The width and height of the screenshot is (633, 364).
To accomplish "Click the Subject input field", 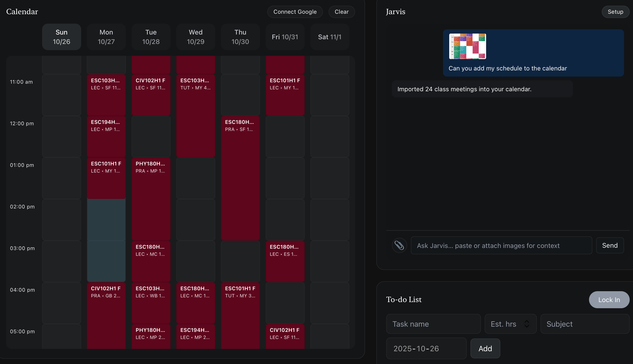I will [585, 324].
